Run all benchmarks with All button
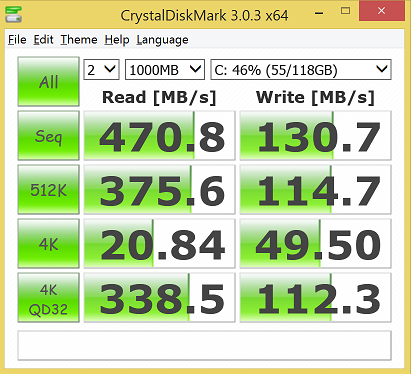The image size is (412, 374). tap(48, 82)
